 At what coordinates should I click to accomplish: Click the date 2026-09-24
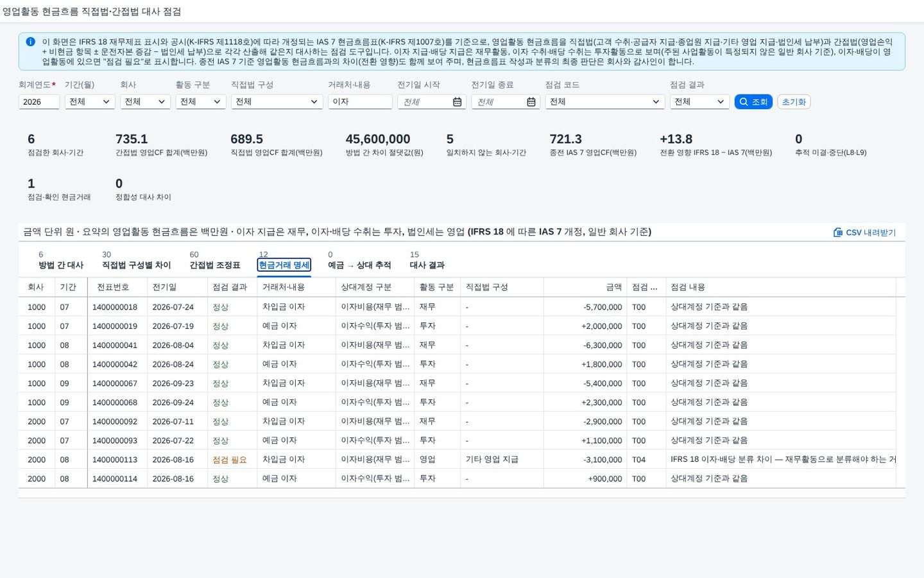[x=173, y=403]
